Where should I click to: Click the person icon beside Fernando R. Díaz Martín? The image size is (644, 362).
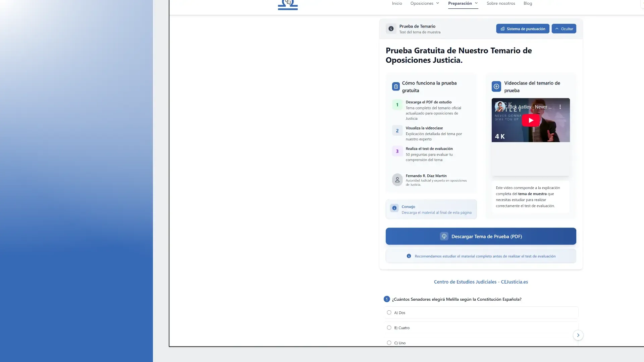pos(397,180)
